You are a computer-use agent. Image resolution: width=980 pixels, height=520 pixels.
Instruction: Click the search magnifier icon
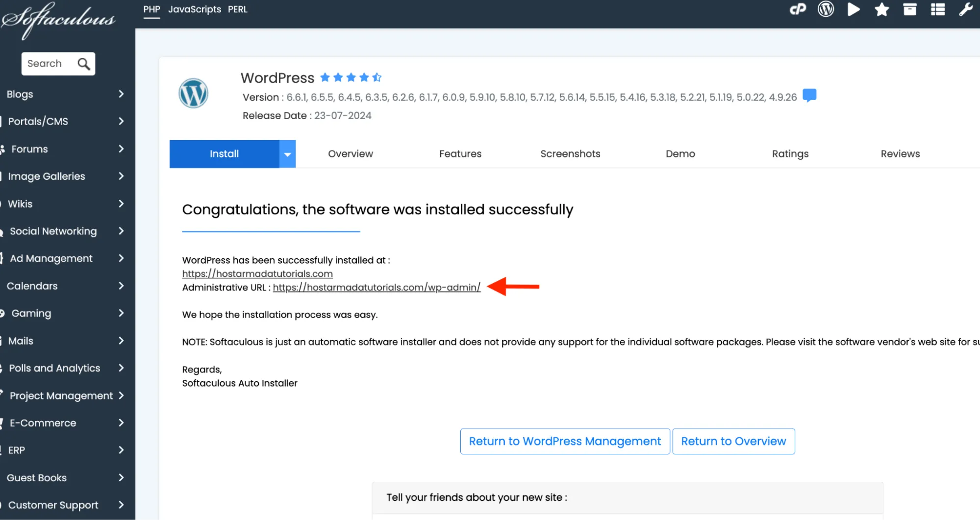click(84, 64)
